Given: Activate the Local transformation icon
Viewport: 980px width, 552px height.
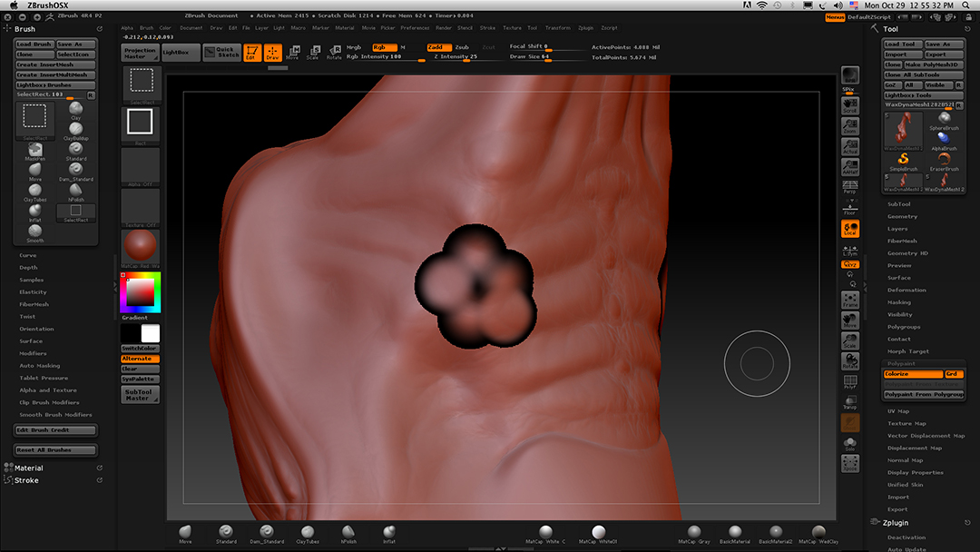Looking at the screenshot, I should click(x=851, y=229).
